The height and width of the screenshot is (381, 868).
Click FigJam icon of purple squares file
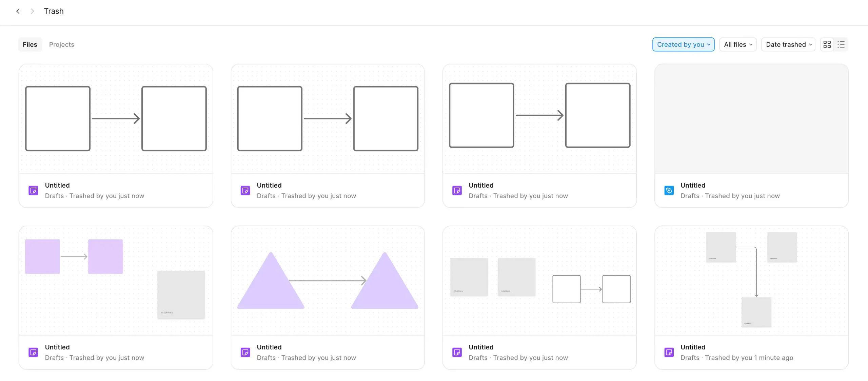[x=33, y=352]
